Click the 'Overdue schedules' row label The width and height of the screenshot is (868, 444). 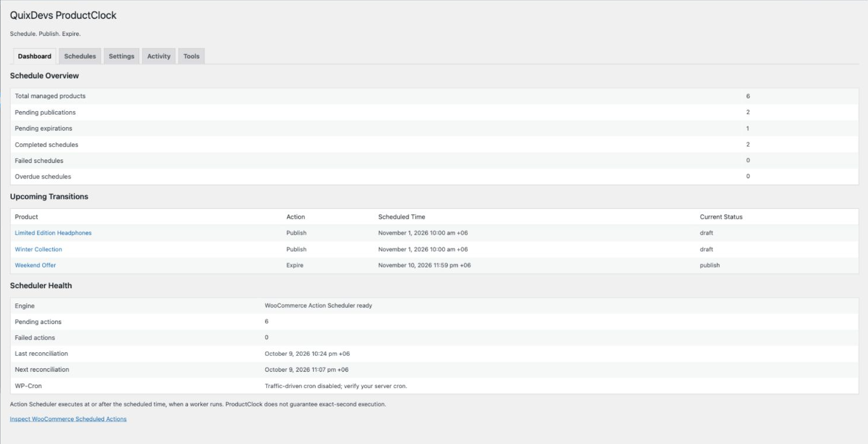click(43, 176)
